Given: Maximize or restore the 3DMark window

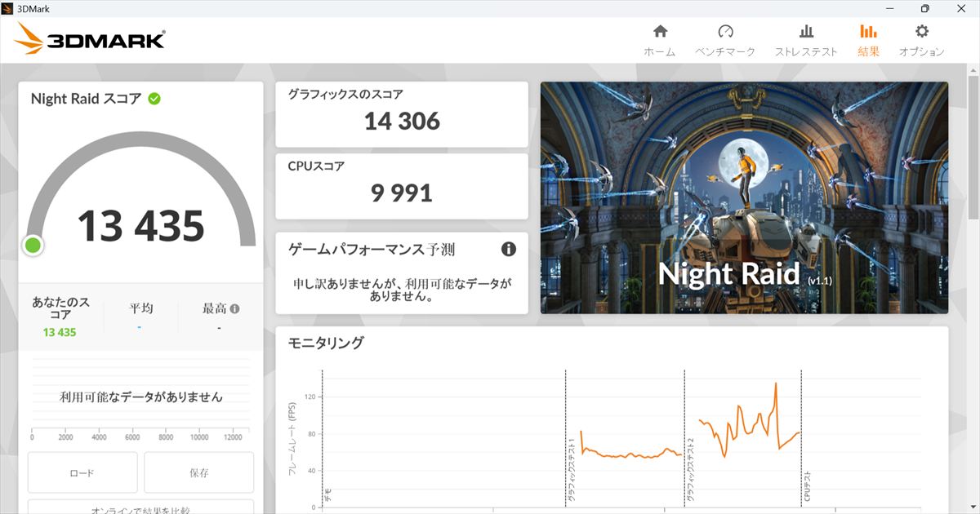Looking at the screenshot, I should (924, 8).
